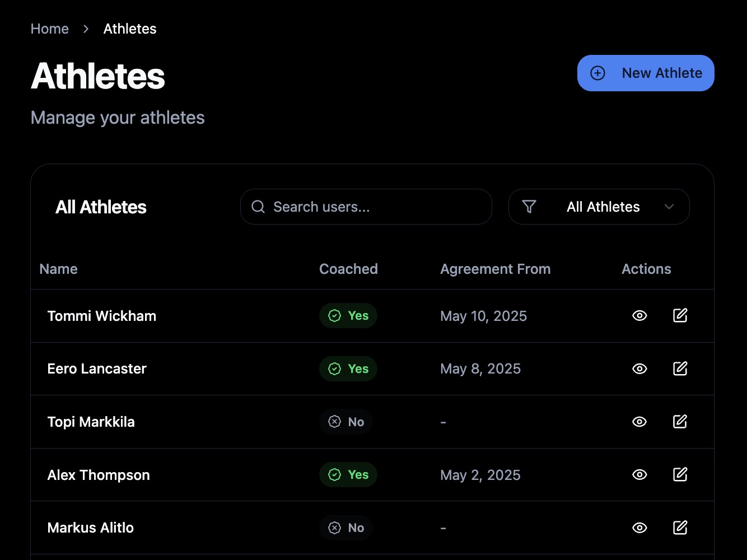The height and width of the screenshot is (560, 747).
Task: Click the funnel filter icon
Action: pos(529,207)
